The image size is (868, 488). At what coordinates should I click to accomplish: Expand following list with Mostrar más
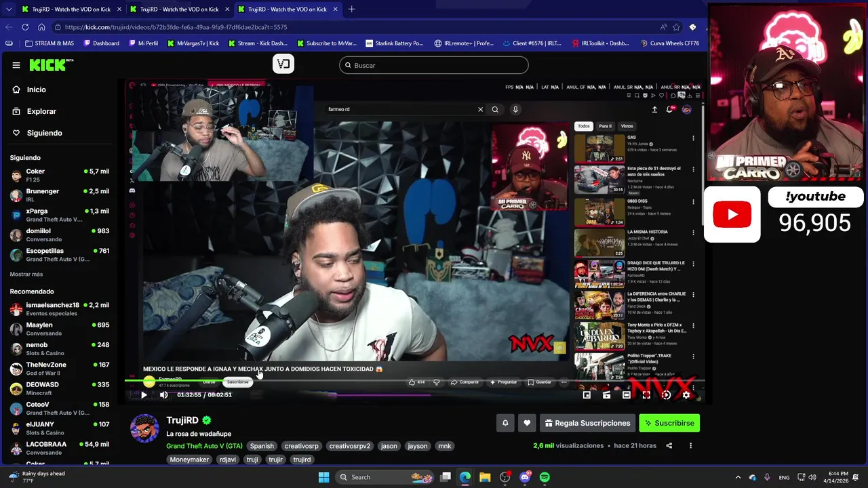26,274
